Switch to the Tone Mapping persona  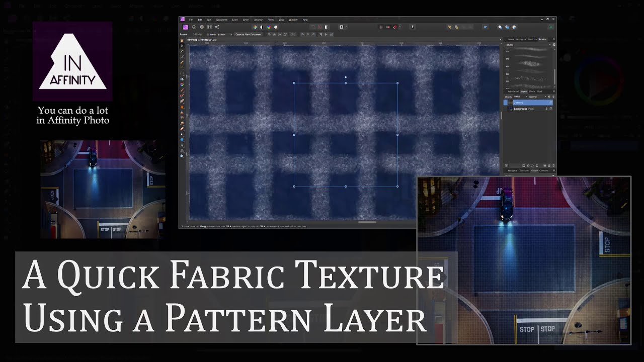coord(209,27)
